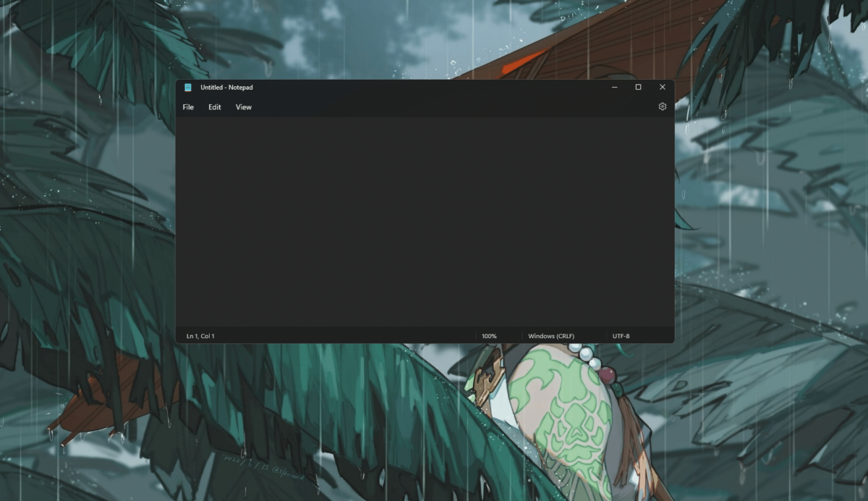
Task: Click the Windows (CRLF) line ending indicator
Action: pos(551,336)
